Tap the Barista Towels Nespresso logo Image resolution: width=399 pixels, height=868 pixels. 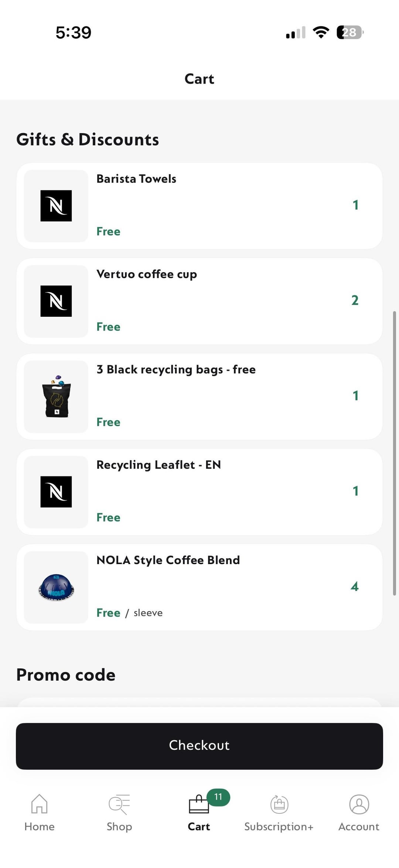click(56, 206)
